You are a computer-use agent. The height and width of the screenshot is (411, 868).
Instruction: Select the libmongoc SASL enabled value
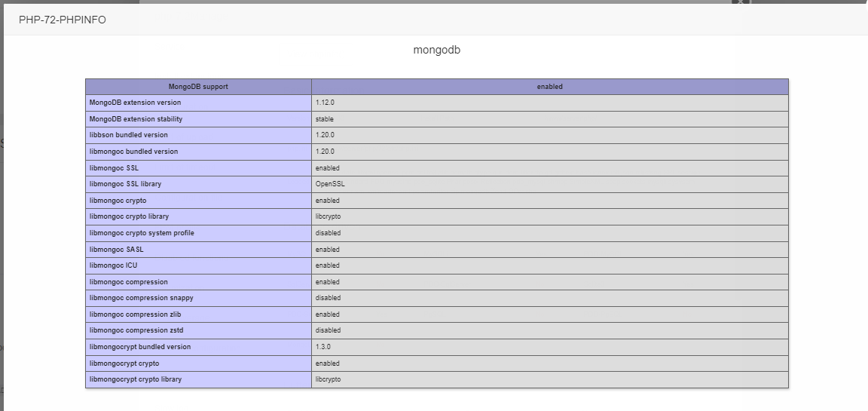[550, 250]
